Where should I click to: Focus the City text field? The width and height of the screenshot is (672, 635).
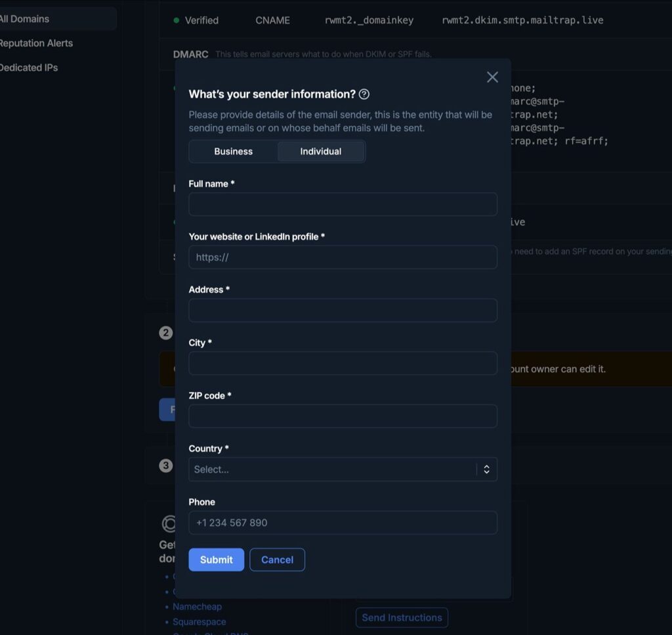point(343,363)
